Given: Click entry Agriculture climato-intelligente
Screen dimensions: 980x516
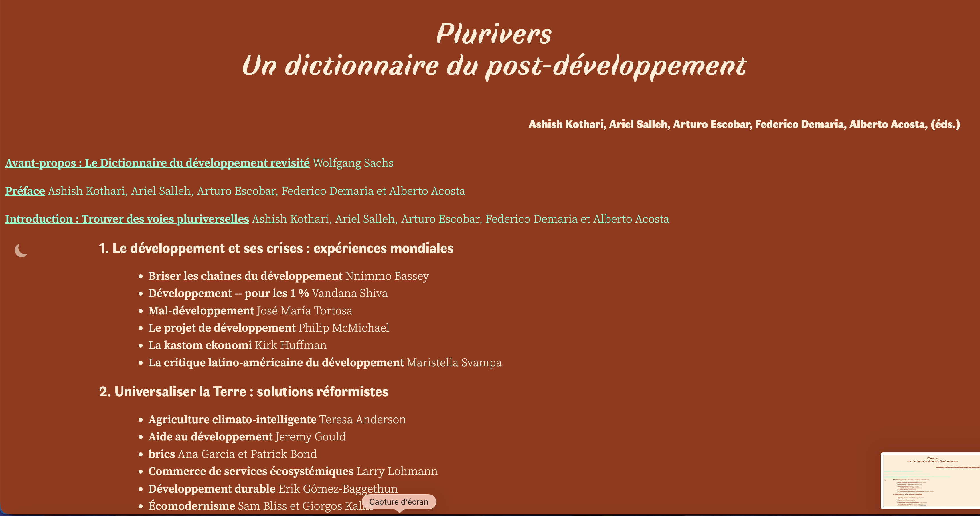Looking at the screenshot, I should pyautogui.click(x=232, y=419).
